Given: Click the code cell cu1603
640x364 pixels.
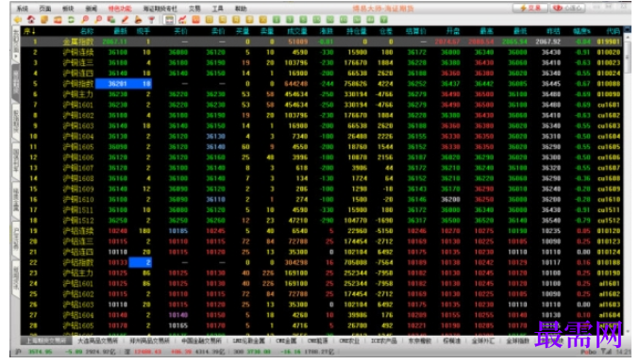Looking at the screenshot, I should pyautogui.click(x=609, y=125).
